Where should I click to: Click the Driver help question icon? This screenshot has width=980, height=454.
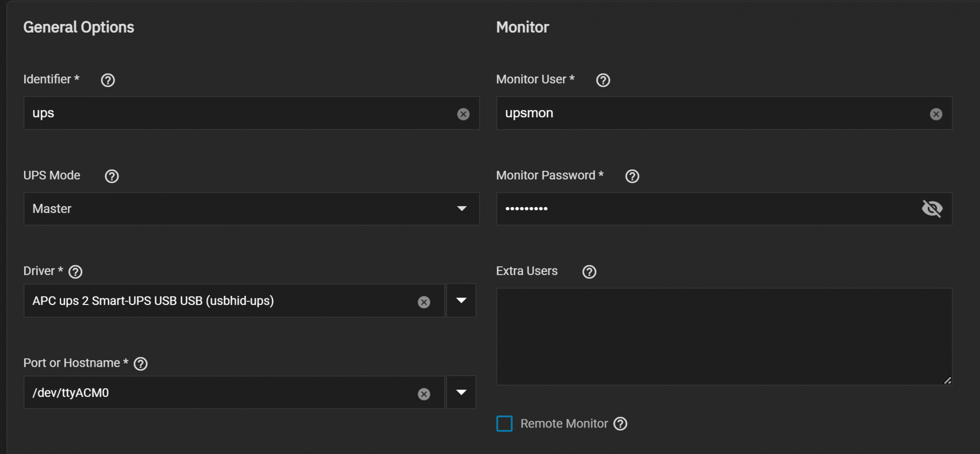click(x=76, y=272)
